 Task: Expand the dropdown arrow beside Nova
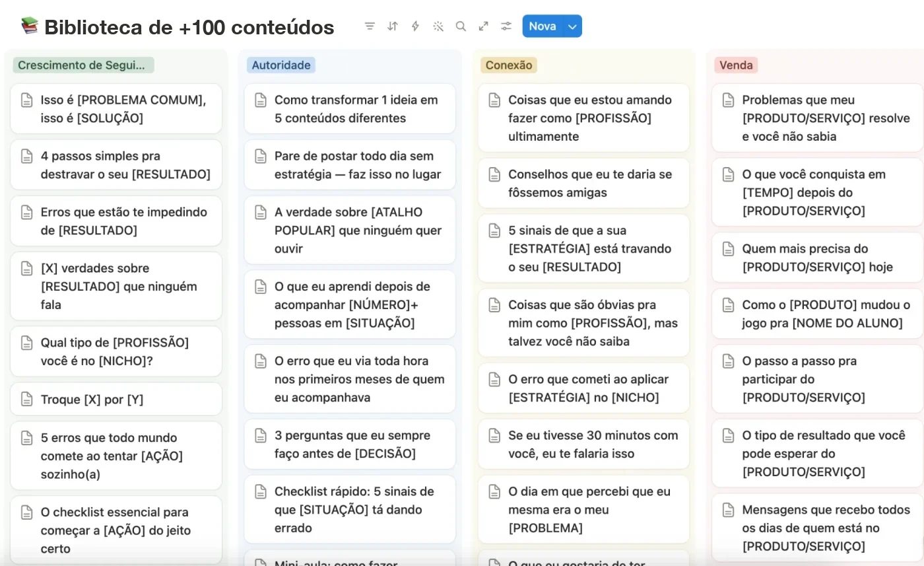click(x=573, y=26)
